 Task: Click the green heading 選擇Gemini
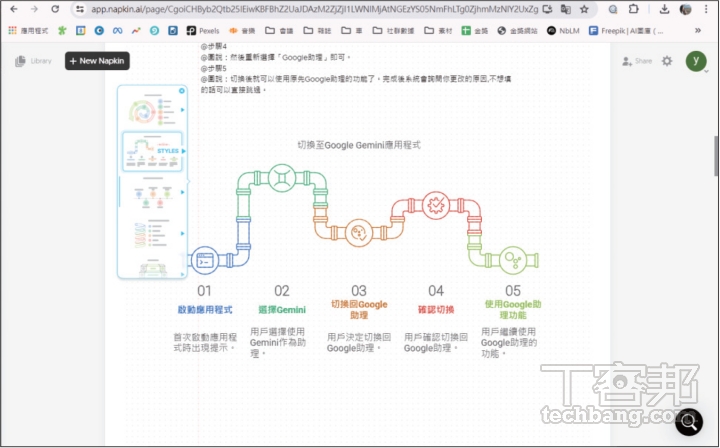tap(282, 310)
